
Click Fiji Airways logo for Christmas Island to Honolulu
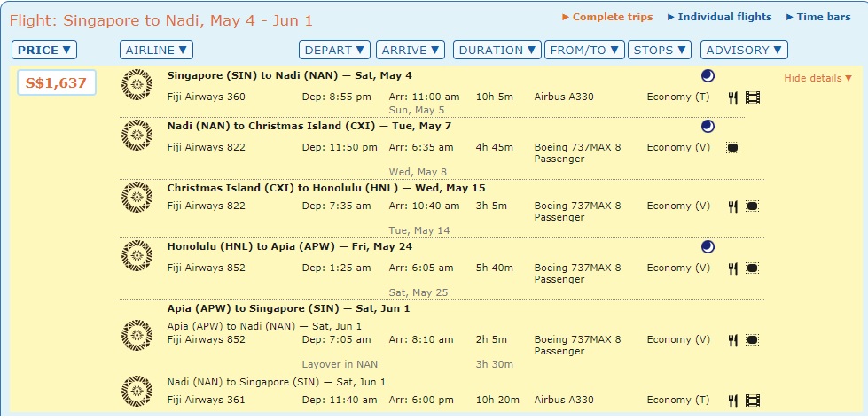click(137, 198)
